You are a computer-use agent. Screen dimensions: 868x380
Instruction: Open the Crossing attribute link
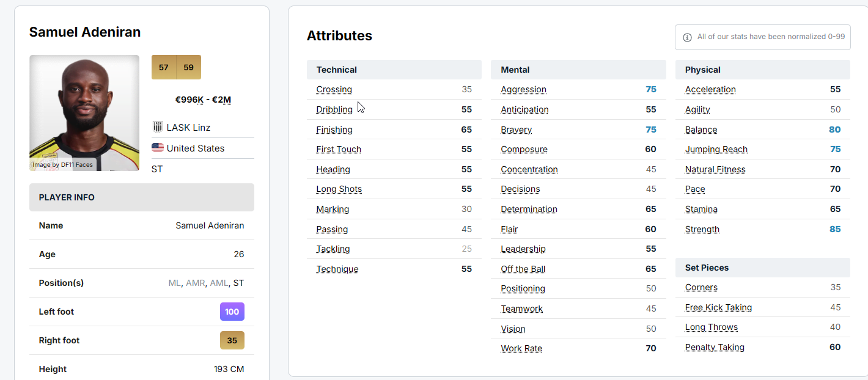[x=334, y=89]
